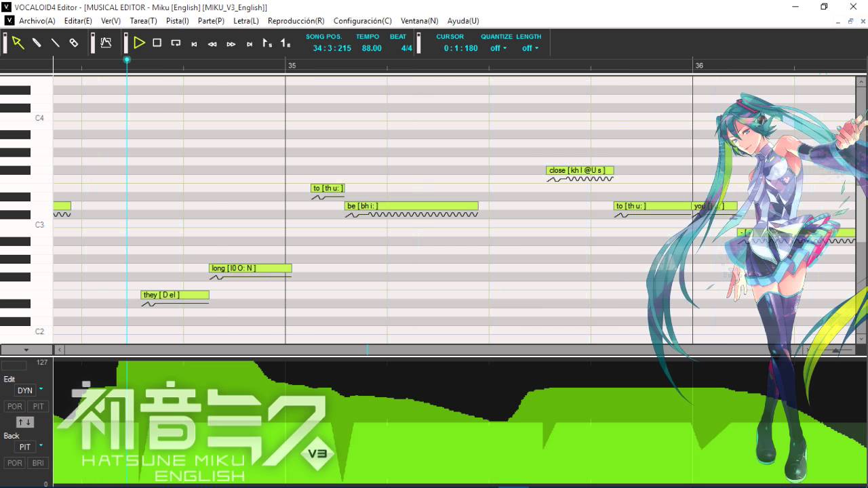
Task: Select the note "long [ l0 O: N ]"
Action: click(250, 268)
